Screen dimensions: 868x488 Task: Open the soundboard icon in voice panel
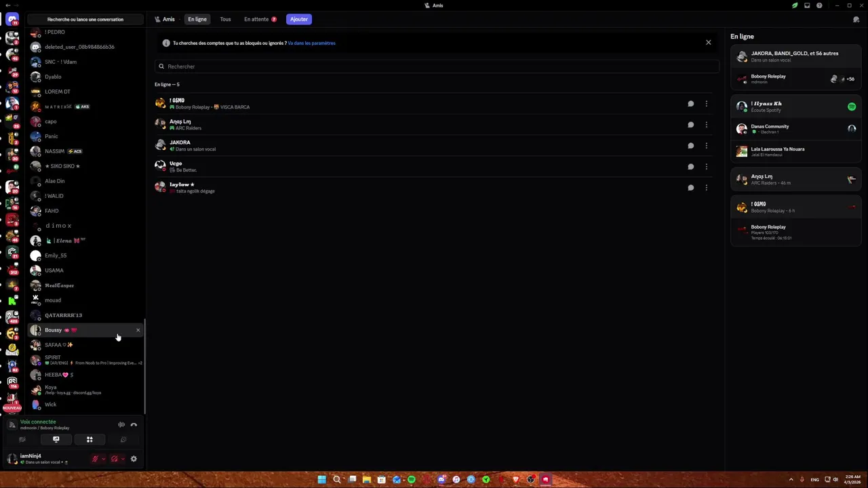(x=123, y=439)
